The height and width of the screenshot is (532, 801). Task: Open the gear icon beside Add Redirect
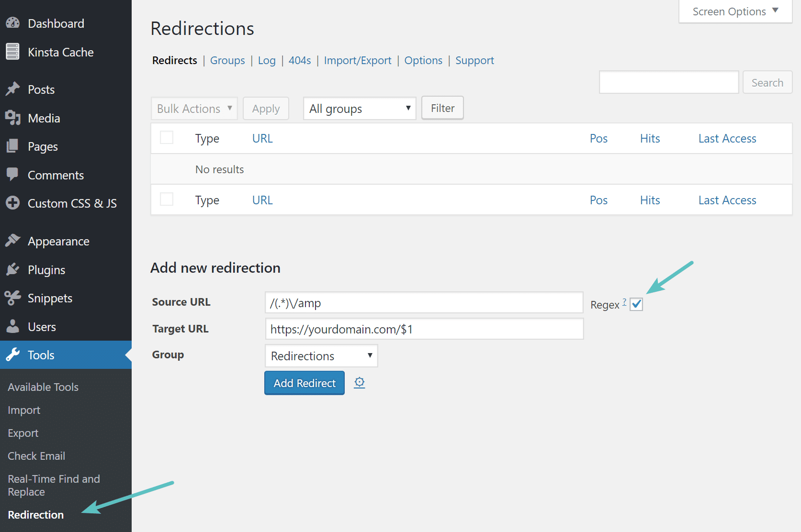[359, 382]
